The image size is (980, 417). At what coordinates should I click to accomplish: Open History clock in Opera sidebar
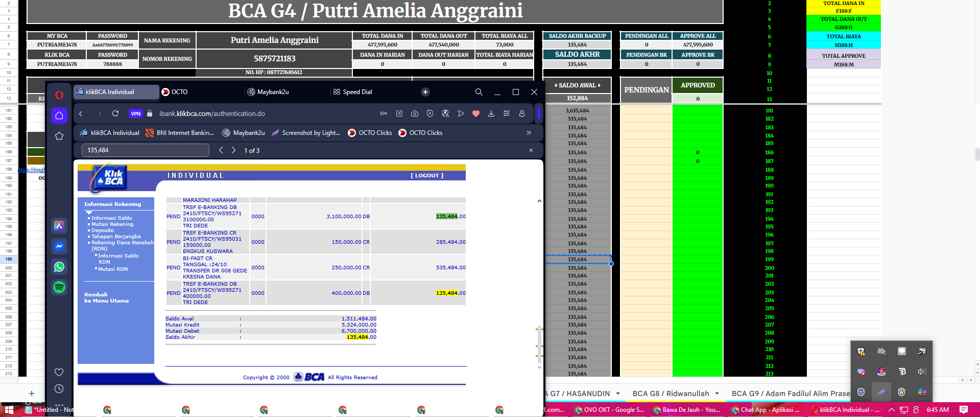click(59, 389)
